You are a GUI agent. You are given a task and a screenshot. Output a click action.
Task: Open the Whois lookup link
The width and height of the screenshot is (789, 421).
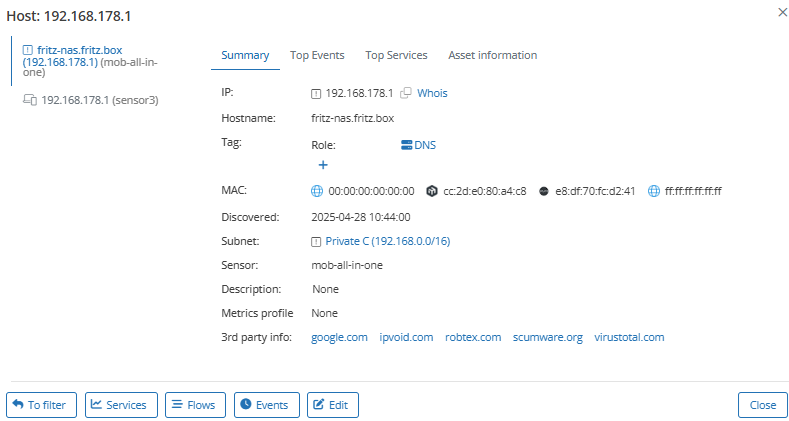point(432,93)
